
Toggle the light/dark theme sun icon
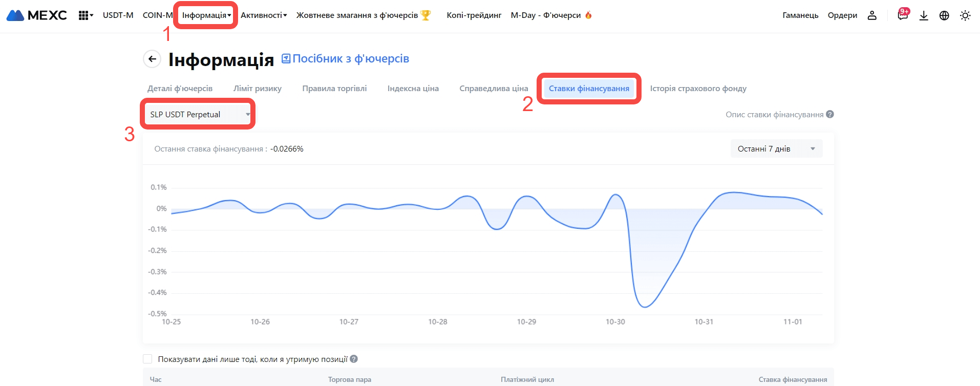pos(965,15)
